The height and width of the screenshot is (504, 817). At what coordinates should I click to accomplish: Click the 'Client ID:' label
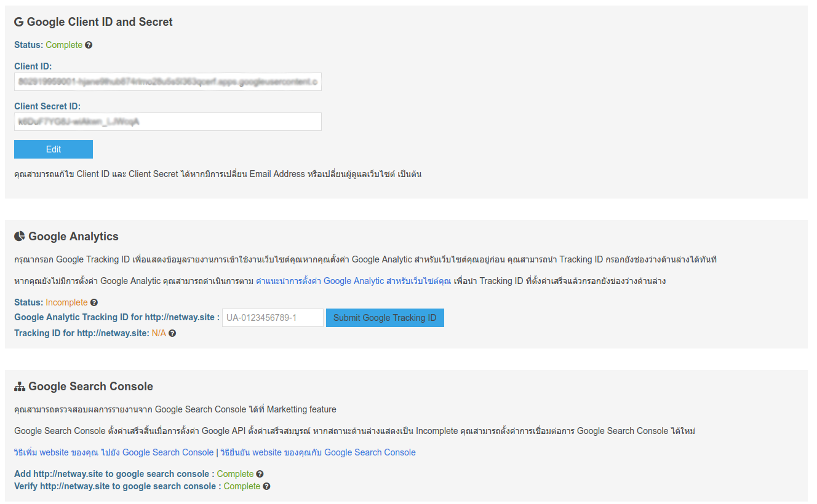coord(33,66)
